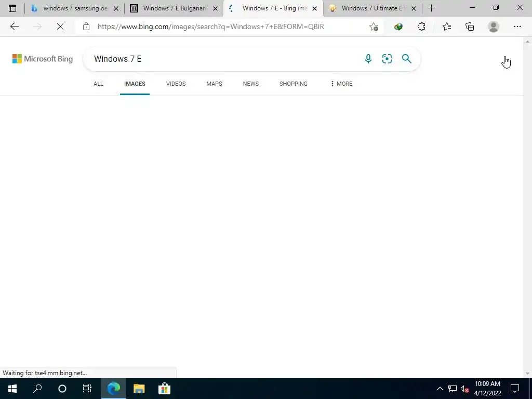The width and height of the screenshot is (532, 399).
Task: Open a new browser tab
Action: (x=432, y=8)
